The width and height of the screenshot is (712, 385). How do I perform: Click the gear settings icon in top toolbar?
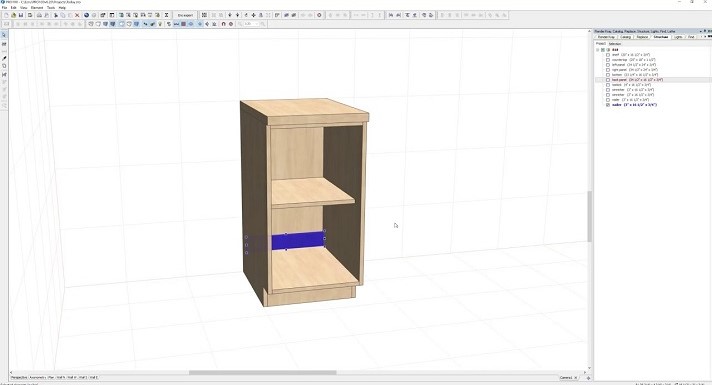319,15
